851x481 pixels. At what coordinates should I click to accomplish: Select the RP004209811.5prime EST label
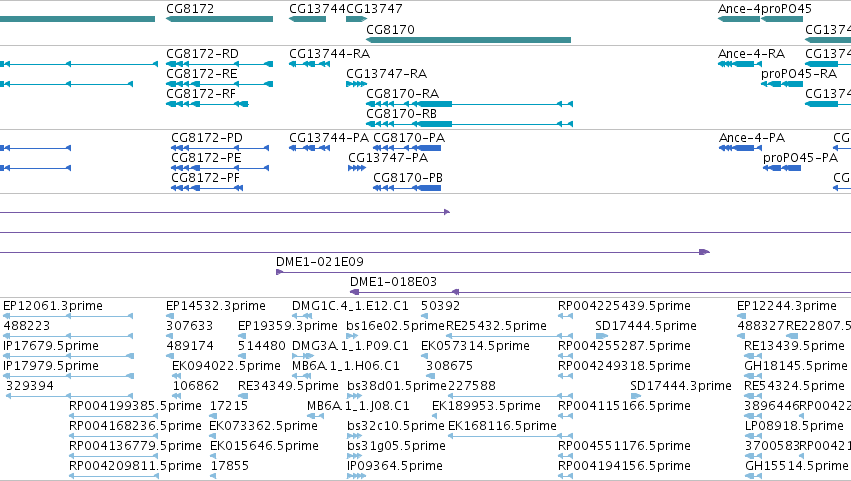135,466
